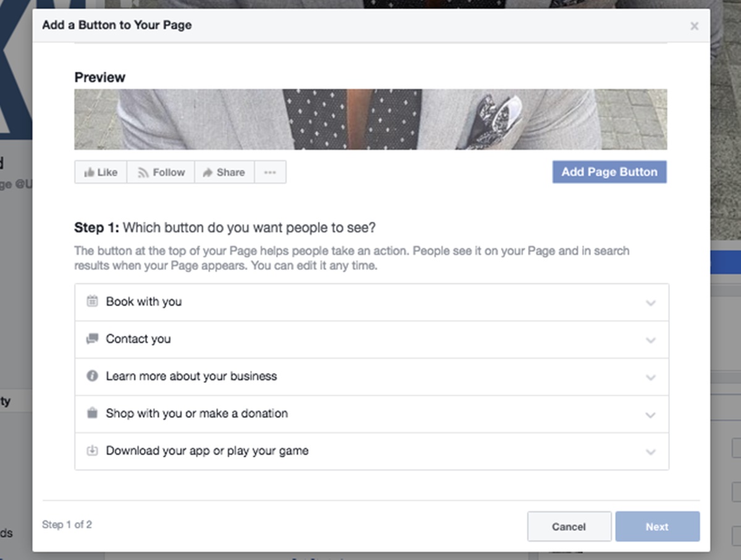Click the chat bubbles icon beside Contact you
Viewport: 741px width, 560px height.
pos(92,339)
